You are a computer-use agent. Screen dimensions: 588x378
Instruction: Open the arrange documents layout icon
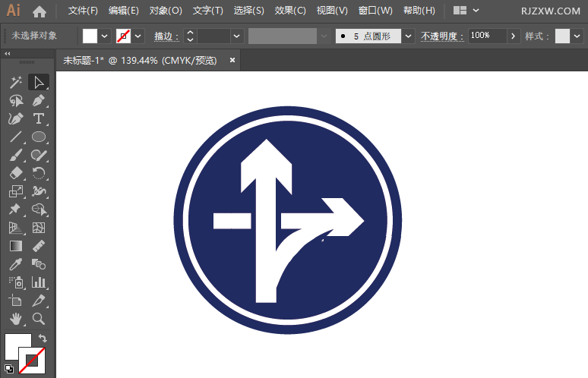pyautogui.click(x=460, y=11)
